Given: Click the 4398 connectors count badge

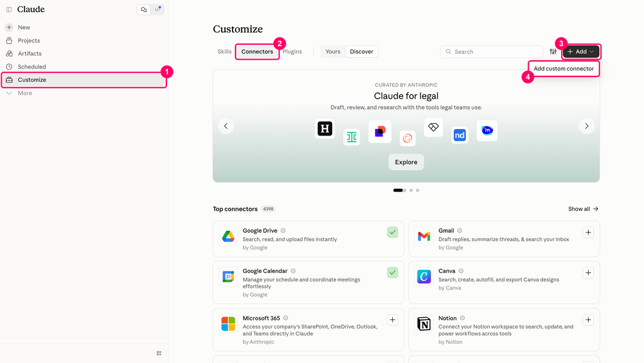Looking at the screenshot, I should [x=268, y=209].
